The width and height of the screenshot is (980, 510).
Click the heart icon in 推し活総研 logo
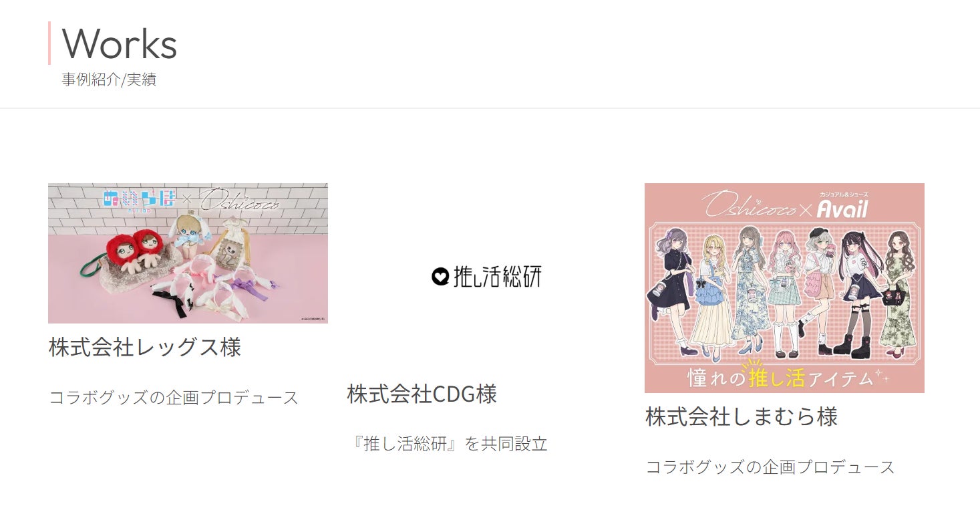pos(440,277)
